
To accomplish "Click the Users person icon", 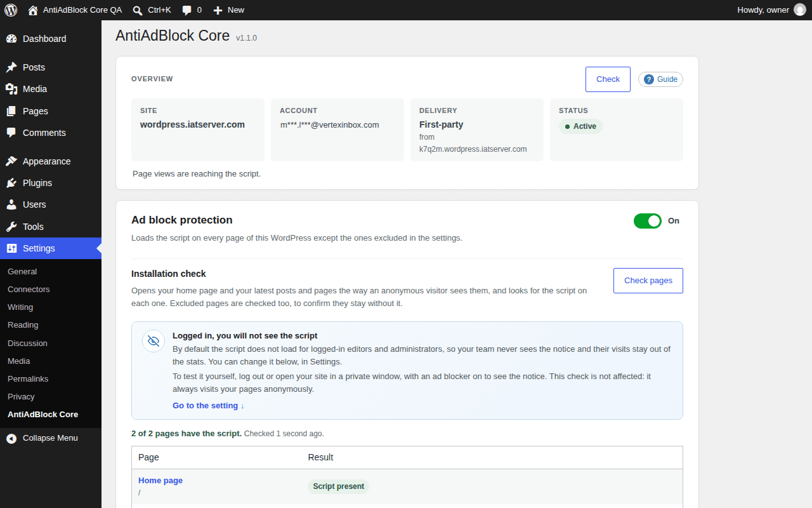I will coord(11,204).
